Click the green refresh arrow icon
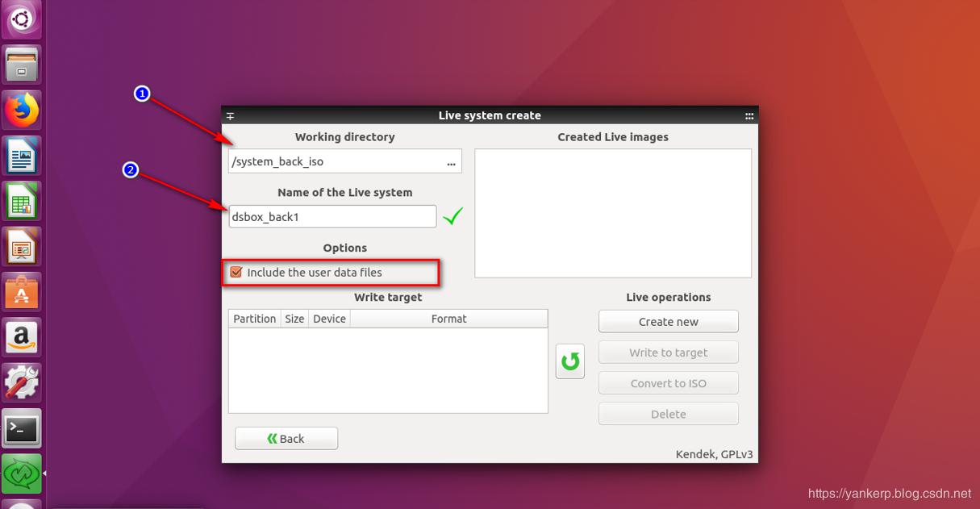This screenshot has width=980, height=509. coord(570,361)
